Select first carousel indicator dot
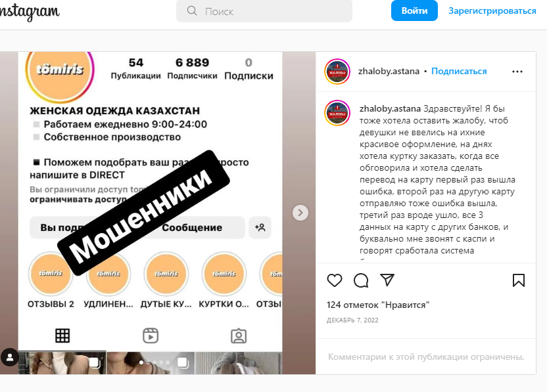Screen dimensions: 547x392 coord(141,362)
